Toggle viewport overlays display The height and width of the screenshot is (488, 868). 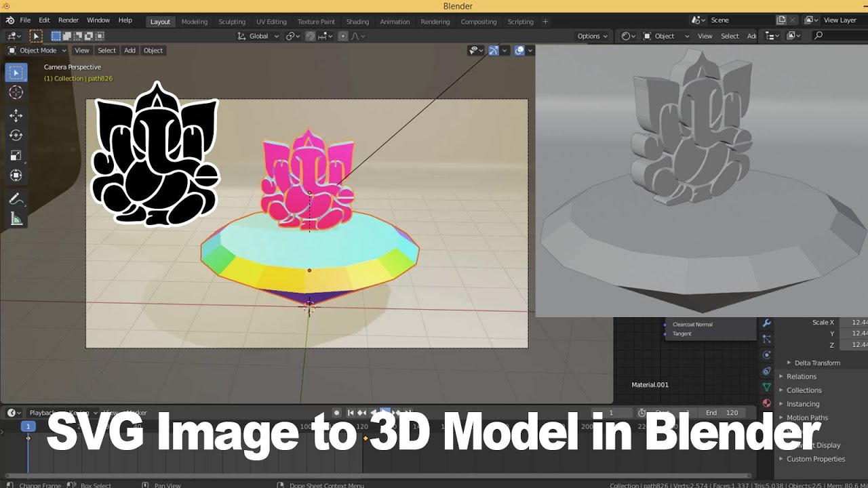click(x=519, y=50)
